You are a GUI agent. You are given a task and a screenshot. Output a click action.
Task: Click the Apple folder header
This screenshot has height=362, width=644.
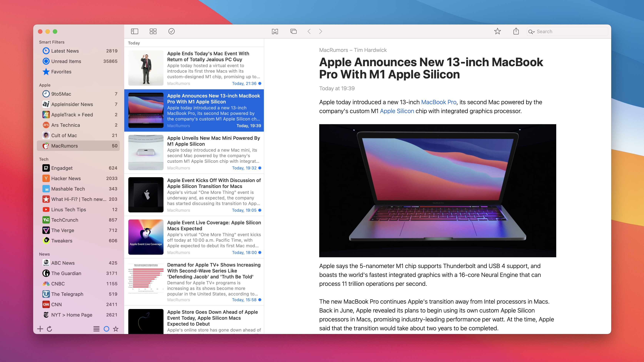tap(45, 85)
